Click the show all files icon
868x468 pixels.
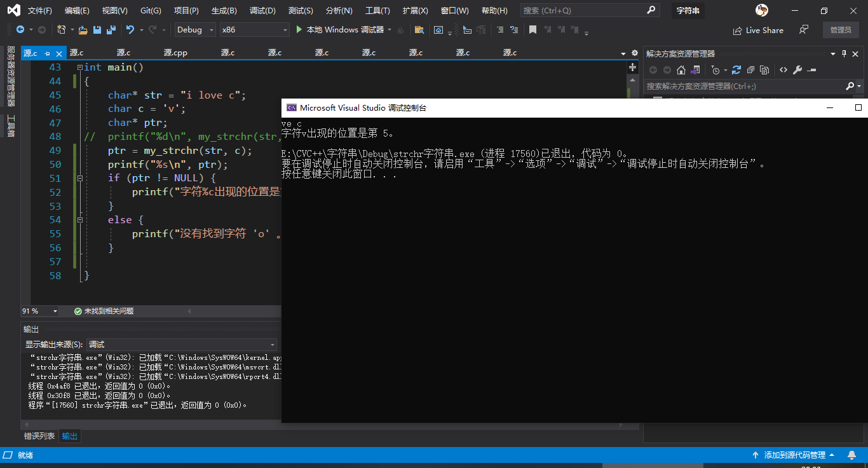[x=764, y=70]
